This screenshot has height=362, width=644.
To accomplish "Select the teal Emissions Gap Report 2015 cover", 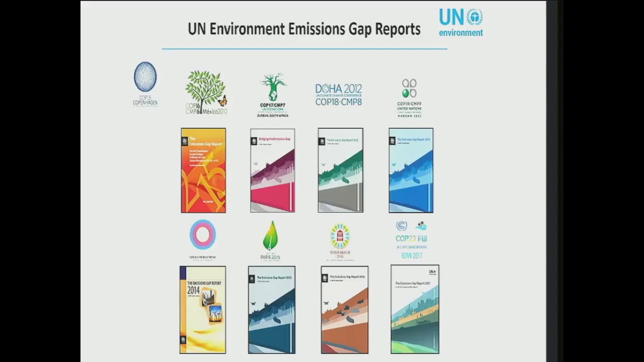I will click(x=272, y=310).
